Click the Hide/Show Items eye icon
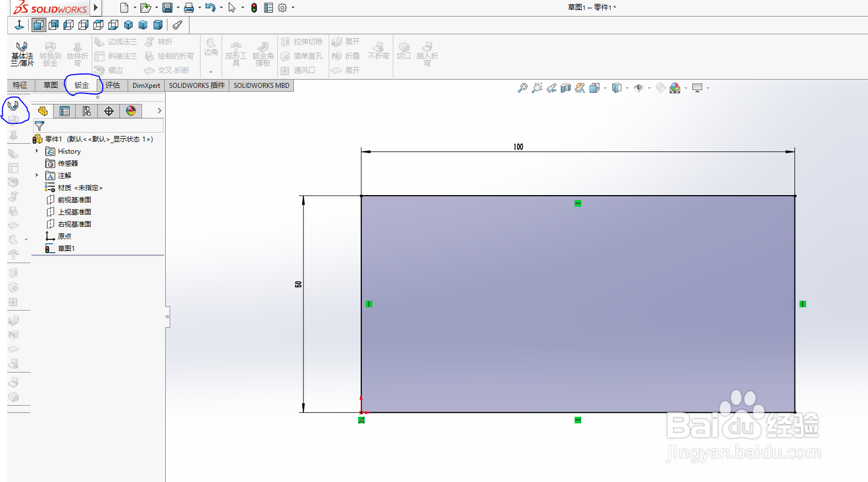868x482 pixels. click(x=639, y=88)
